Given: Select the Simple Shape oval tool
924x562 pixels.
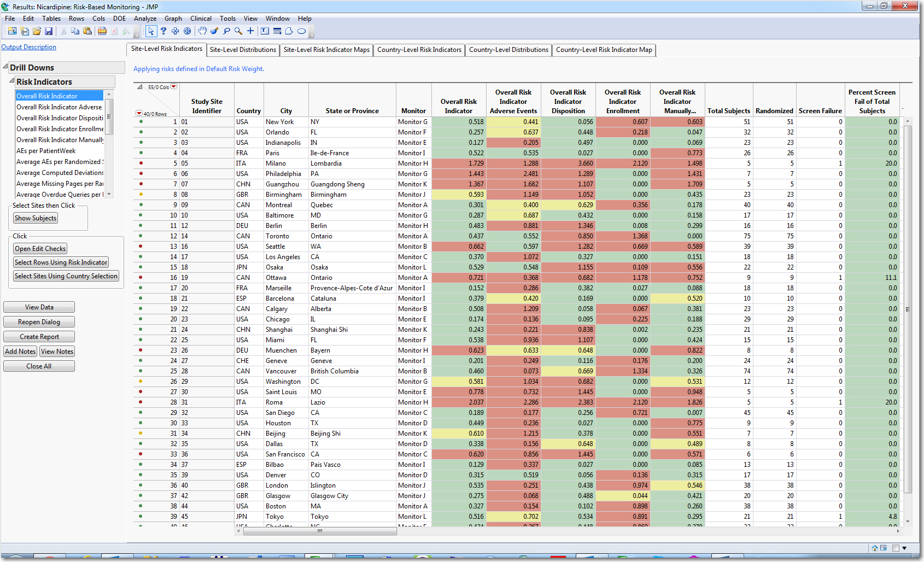Looking at the screenshot, I should point(301,31).
